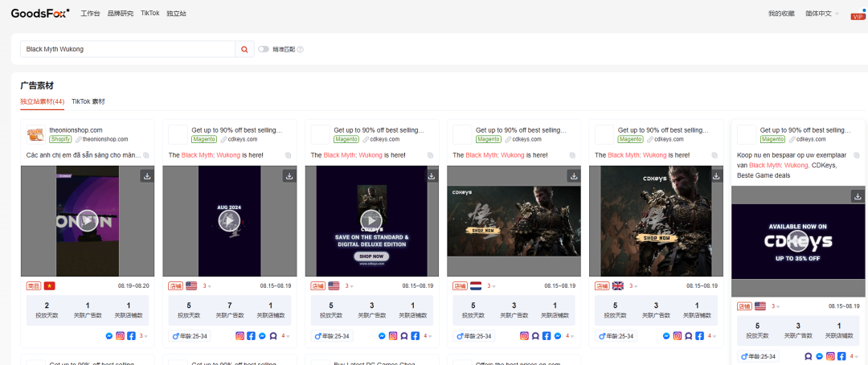Click the 年龄:25-34 tag on AUG 2024 card
This screenshot has width=868, height=365.
click(x=190, y=335)
